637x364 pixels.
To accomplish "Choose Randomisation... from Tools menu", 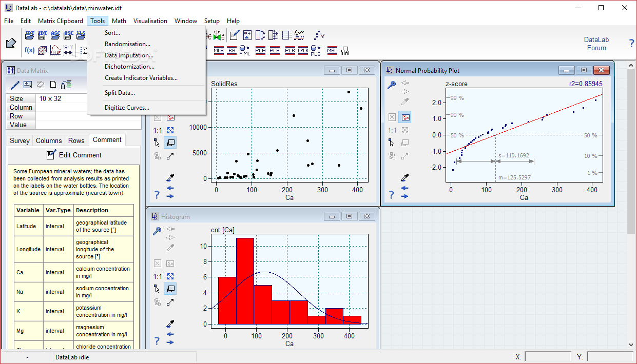I will [x=127, y=44].
